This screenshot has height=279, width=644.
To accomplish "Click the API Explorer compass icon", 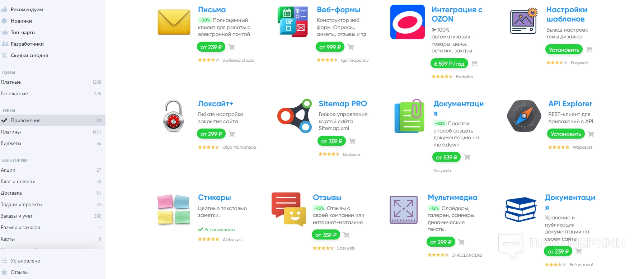I will (x=524, y=116).
